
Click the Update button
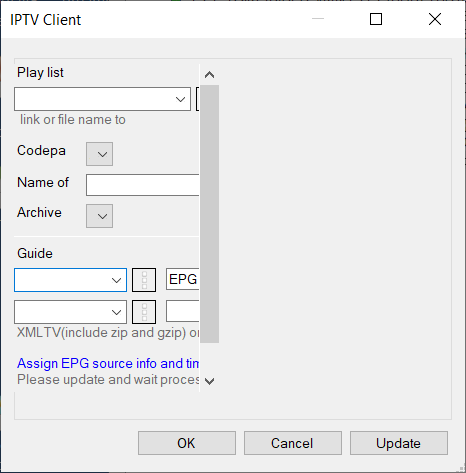(399, 443)
